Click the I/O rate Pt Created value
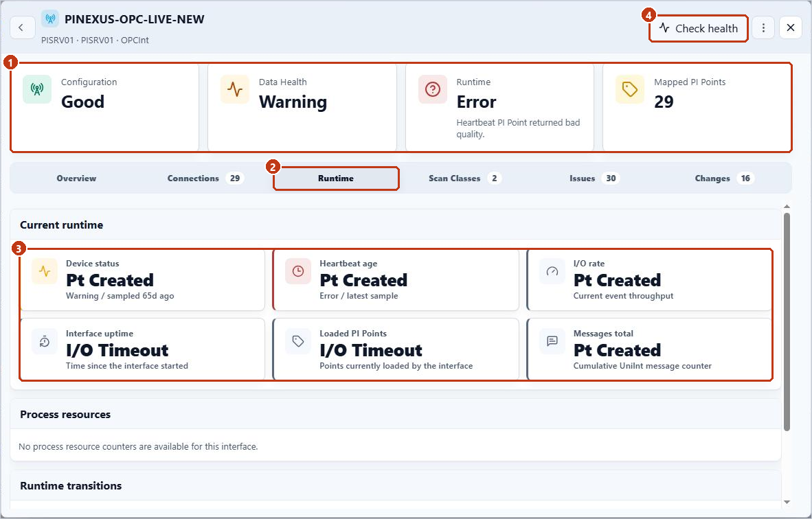Viewport: 812px width, 519px height. (618, 281)
